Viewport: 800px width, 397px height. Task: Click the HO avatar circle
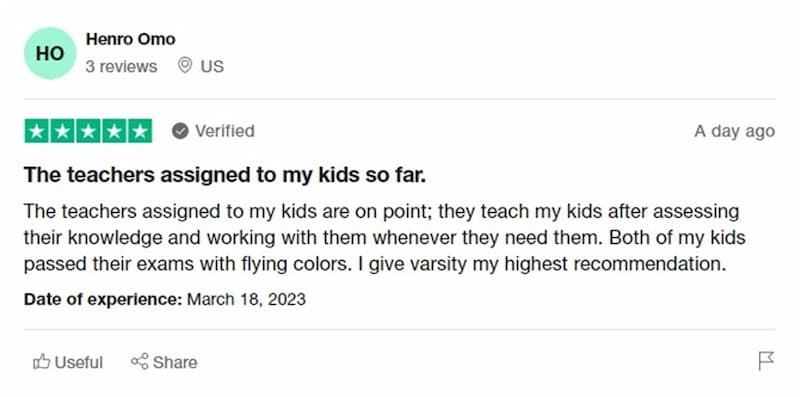click(50, 53)
